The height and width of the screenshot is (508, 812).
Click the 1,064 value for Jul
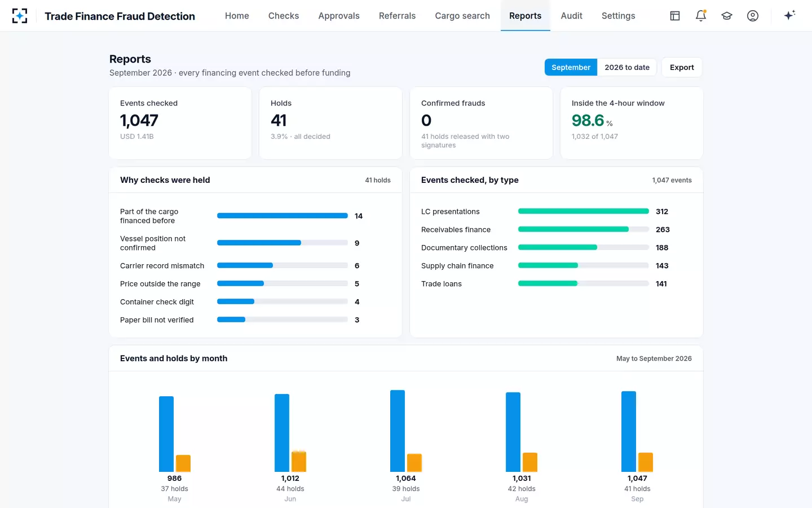pos(406,478)
